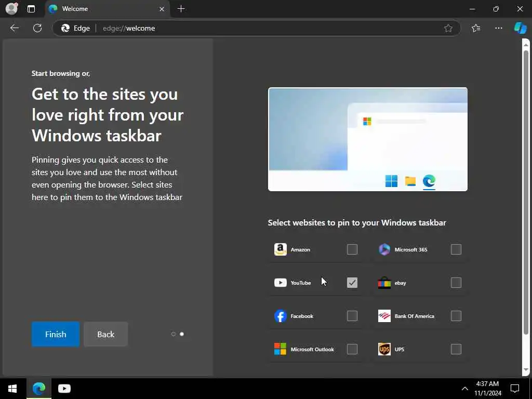This screenshot has width=532, height=399.
Task: Check the Facebook checkbox
Action: pyautogui.click(x=352, y=316)
